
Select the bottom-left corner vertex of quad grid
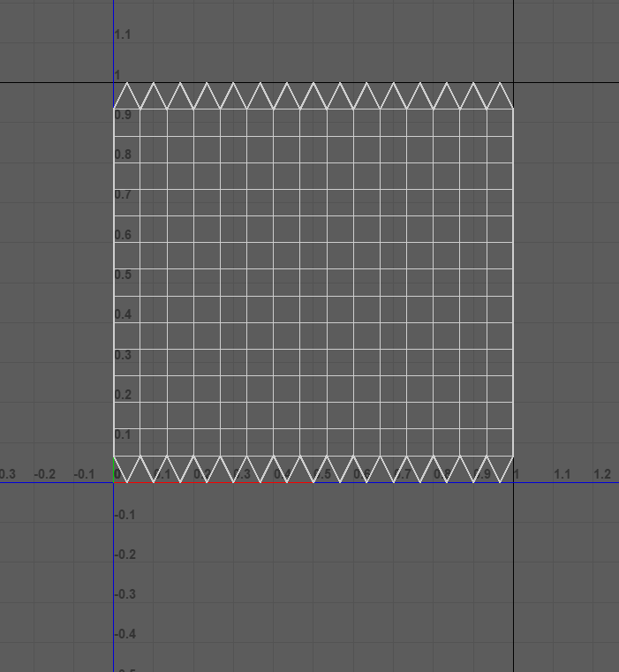point(114,456)
